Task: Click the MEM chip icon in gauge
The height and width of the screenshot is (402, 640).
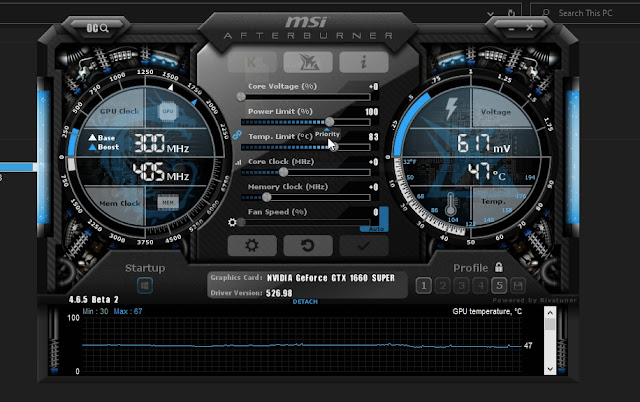Action: click(x=168, y=202)
